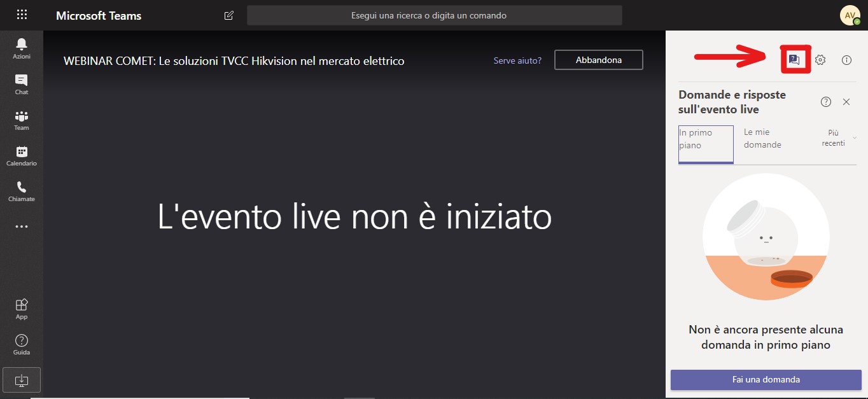Toggle the Q&A panel icon
868x399 pixels.
(794, 60)
